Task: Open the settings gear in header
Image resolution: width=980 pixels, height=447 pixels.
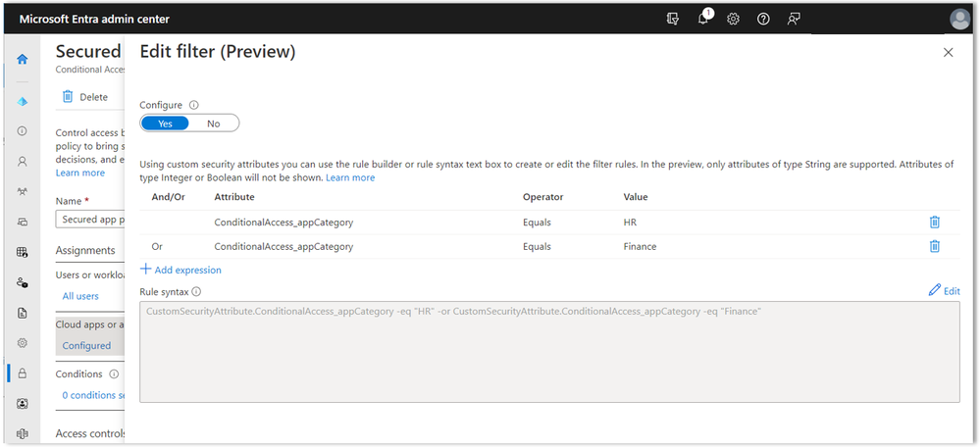Action: (x=733, y=19)
